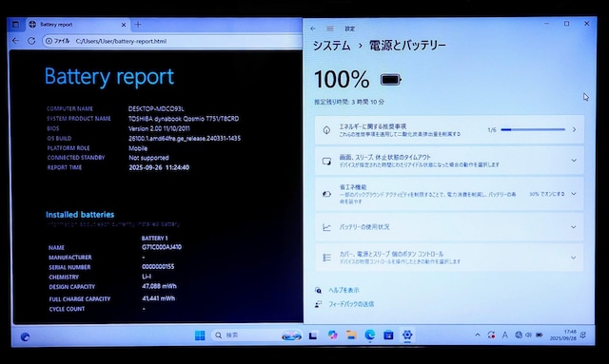Open Microsoft Store from the taskbar
Image resolution: width=609 pixels, height=364 pixels.
[x=388, y=335]
